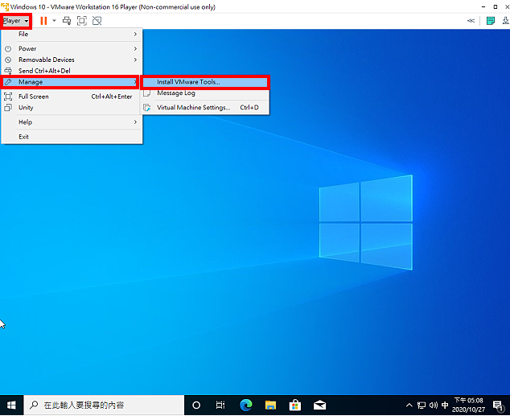Open Task View on the taskbar
This screenshot has height=420, width=510.
(220, 406)
